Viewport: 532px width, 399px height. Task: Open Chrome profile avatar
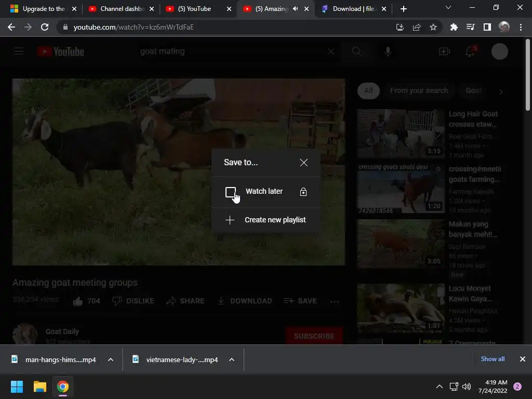504,27
